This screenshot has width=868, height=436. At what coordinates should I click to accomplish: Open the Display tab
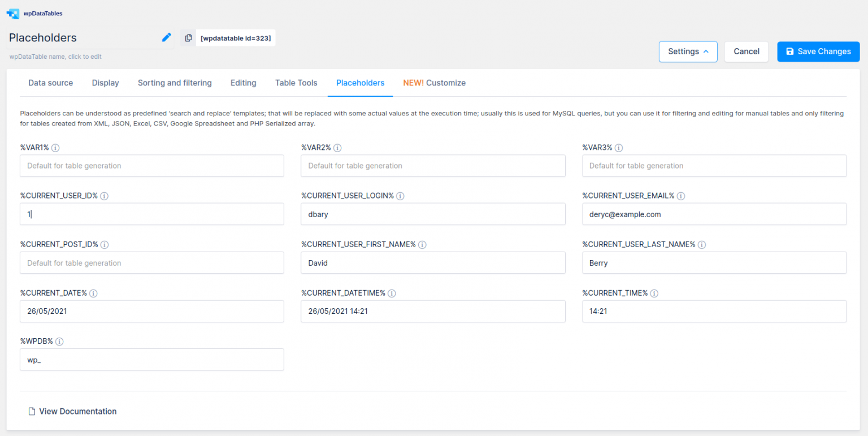click(x=105, y=83)
